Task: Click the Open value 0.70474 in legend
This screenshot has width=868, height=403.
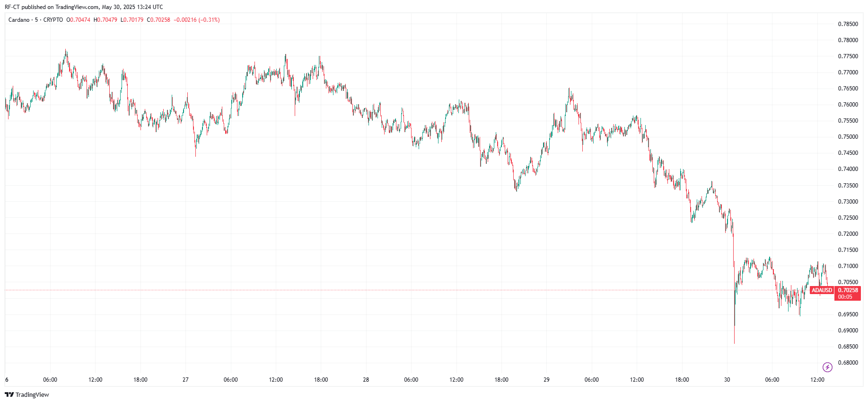Action: (79, 20)
